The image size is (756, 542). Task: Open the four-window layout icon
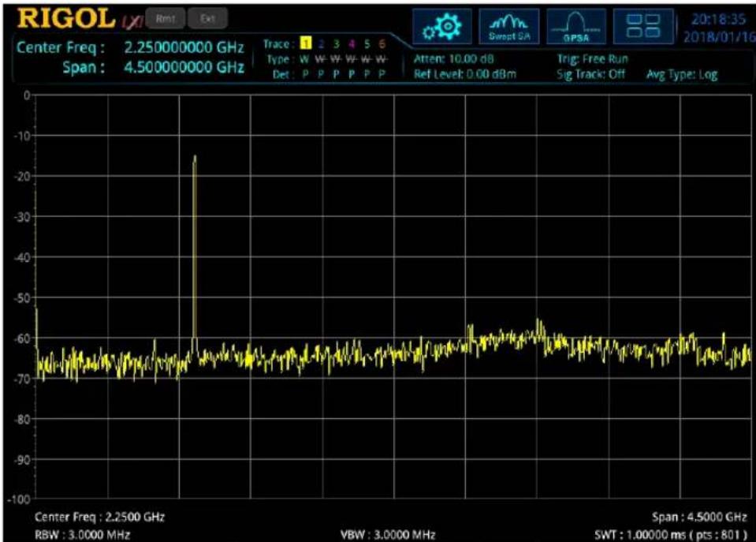click(643, 27)
